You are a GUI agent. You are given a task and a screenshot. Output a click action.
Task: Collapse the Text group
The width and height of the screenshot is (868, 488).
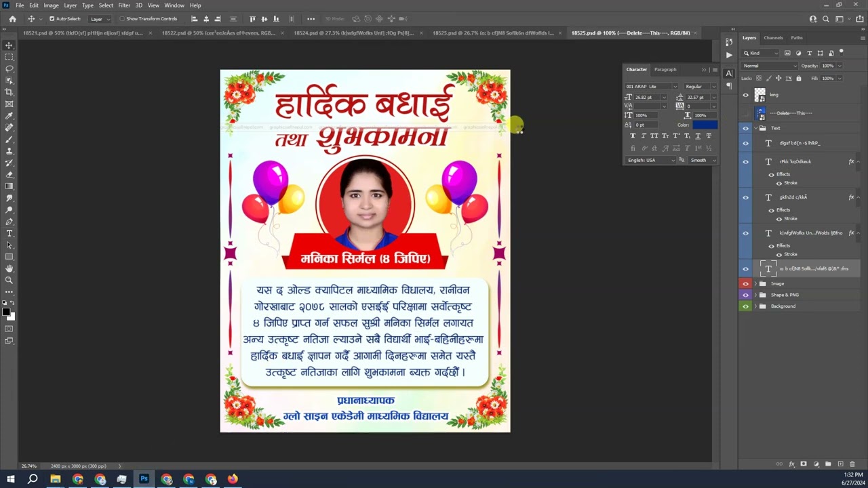click(755, 128)
